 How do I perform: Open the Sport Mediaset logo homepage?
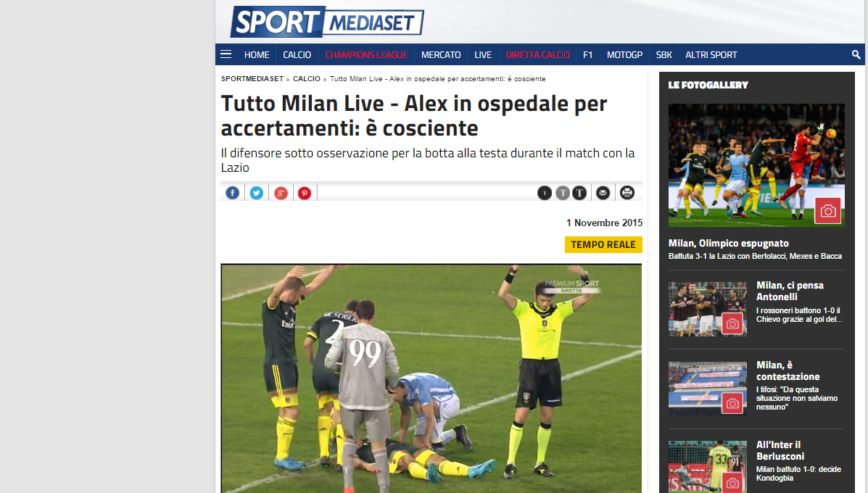[x=327, y=22]
